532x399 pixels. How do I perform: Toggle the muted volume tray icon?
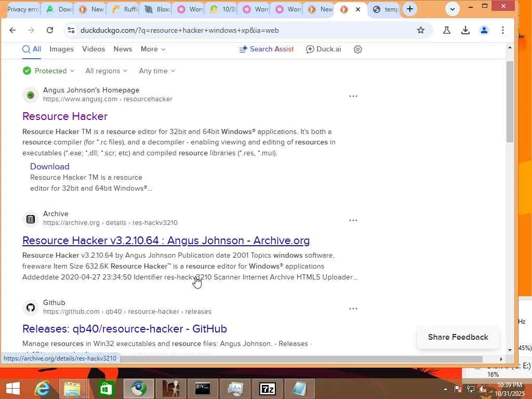483,389
